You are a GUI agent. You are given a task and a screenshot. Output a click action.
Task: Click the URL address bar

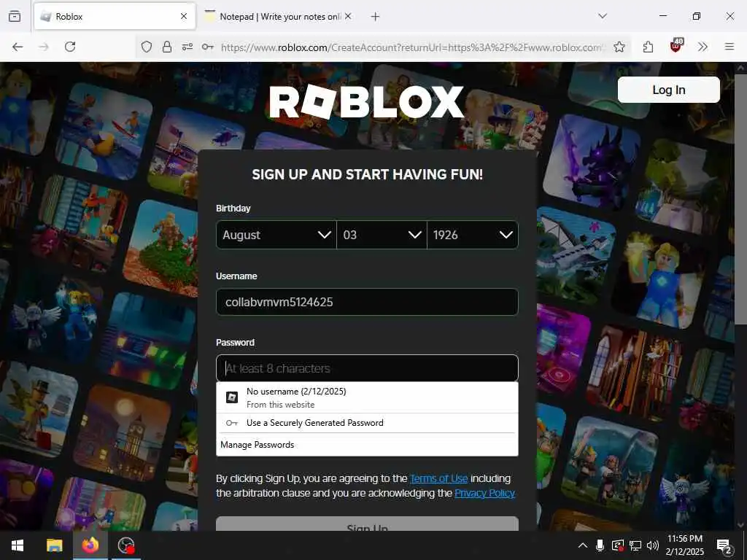pos(412,47)
